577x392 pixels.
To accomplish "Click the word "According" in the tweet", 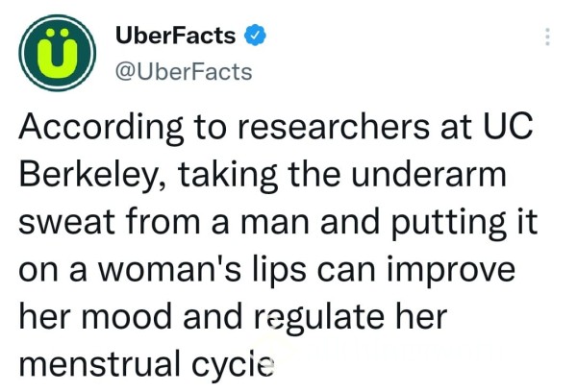I will pos(101,129).
